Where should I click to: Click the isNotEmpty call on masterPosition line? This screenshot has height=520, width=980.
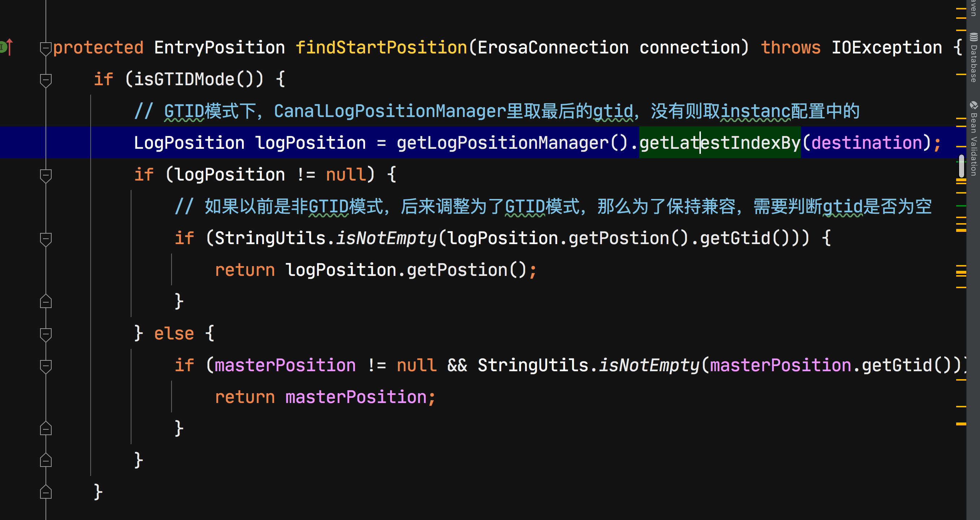(649, 365)
